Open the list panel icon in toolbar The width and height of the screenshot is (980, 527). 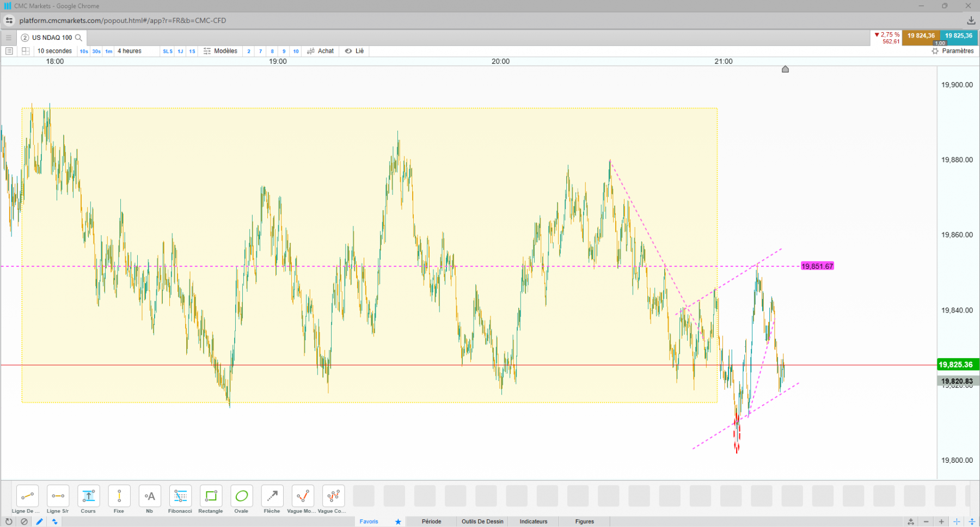coord(9,51)
